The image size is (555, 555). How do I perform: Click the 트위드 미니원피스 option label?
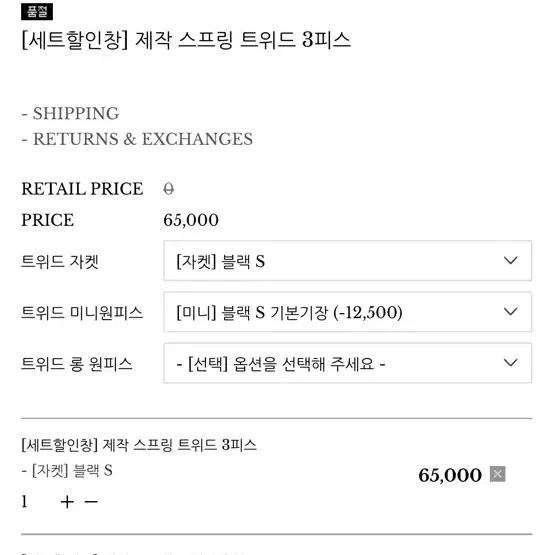point(82,312)
